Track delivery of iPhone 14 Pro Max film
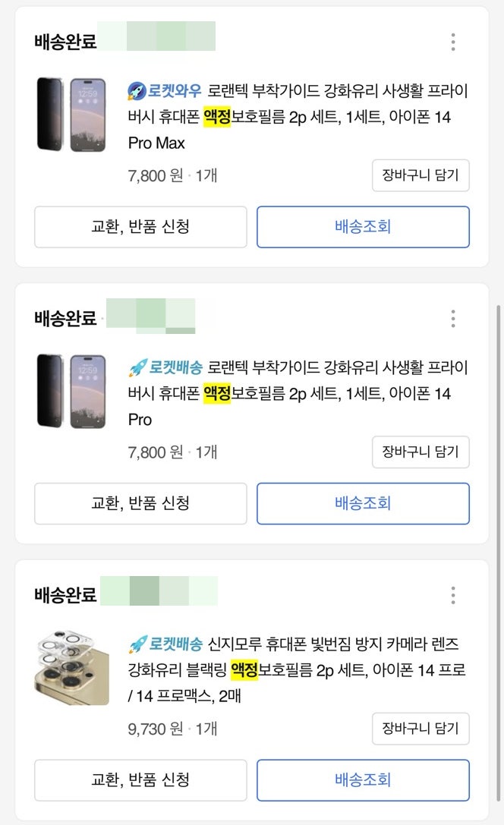The height and width of the screenshot is (825, 504). [x=363, y=227]
